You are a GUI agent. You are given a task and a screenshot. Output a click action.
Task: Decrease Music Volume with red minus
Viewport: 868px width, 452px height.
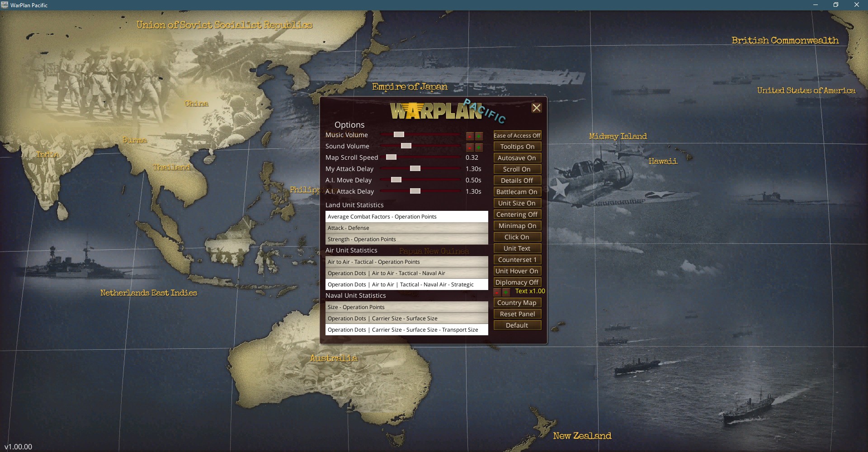[x=470, y=136]
